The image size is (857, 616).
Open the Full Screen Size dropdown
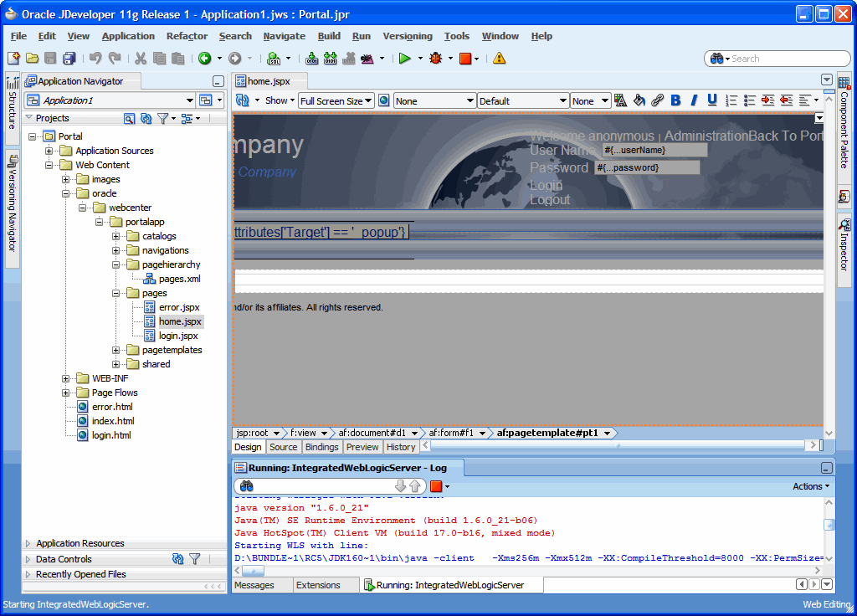pyautogui.click(x=336, y=101)
